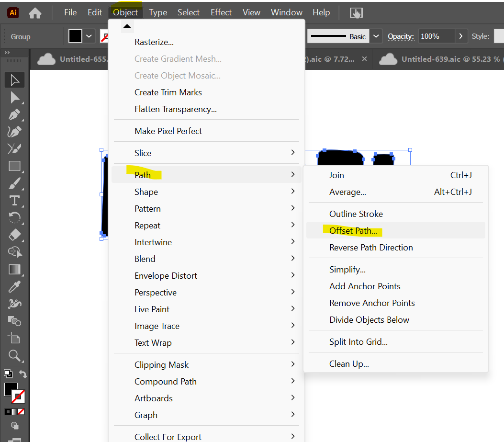Image resolution: width=504 pixels, height=442 pixels.
Task: Go to the Home screen icon
Action: coord(35,13)
